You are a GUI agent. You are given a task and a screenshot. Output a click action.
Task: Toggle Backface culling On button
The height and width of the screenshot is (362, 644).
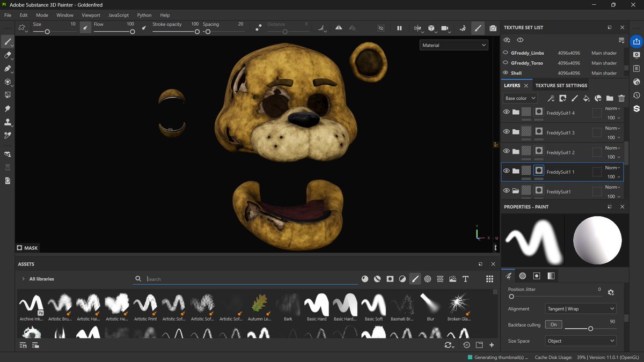tap(553, 324)
